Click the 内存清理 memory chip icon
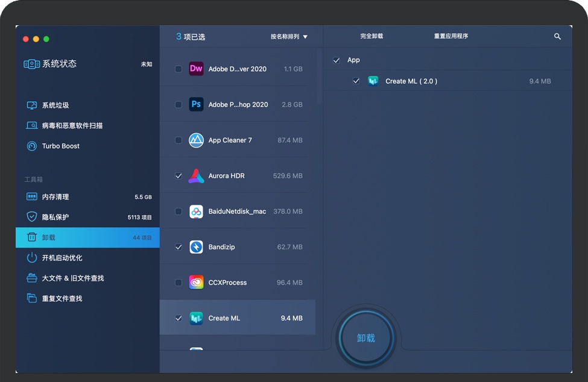Screen dimensions: 588x382 32,196
